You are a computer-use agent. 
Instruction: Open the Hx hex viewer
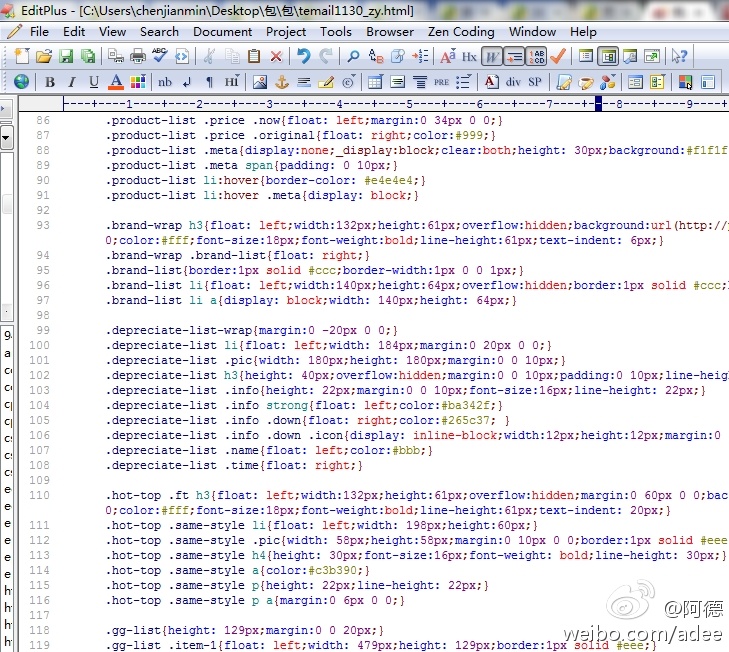469,56
